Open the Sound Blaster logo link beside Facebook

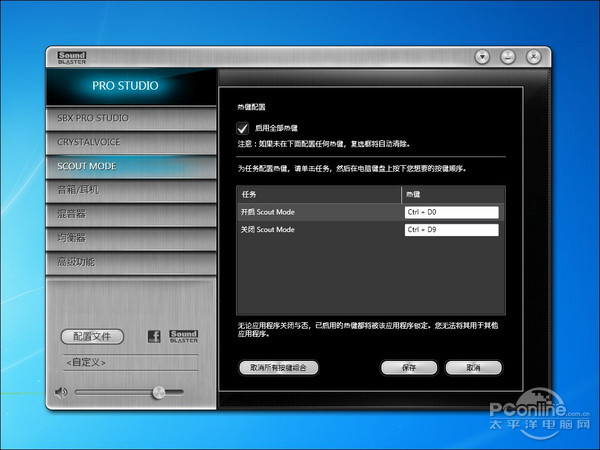[184, 336]
